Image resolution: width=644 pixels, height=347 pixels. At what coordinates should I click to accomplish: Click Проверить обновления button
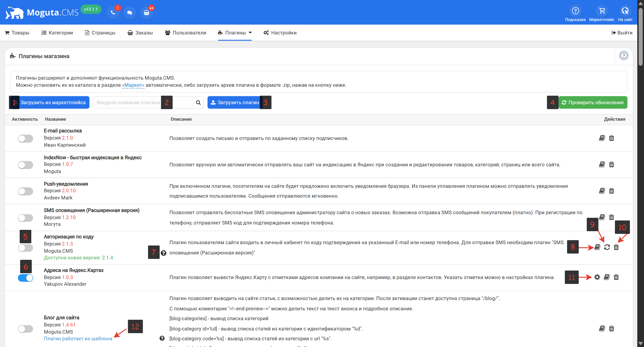[x=593, y=102]
